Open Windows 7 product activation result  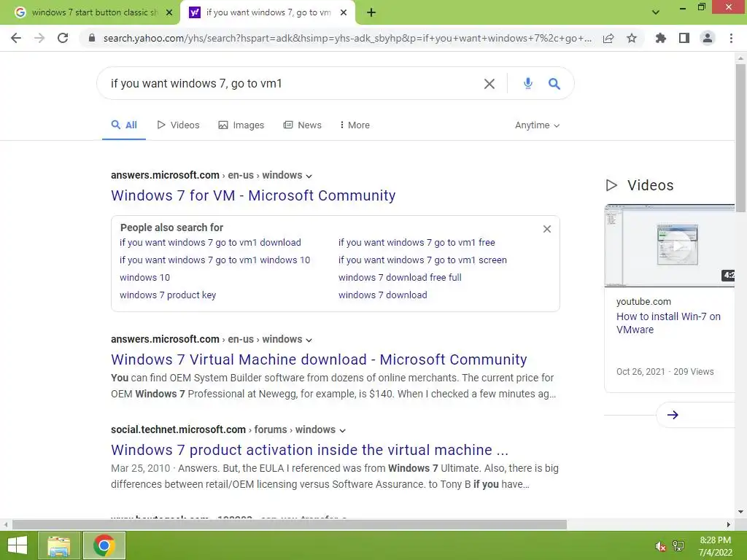309,450
